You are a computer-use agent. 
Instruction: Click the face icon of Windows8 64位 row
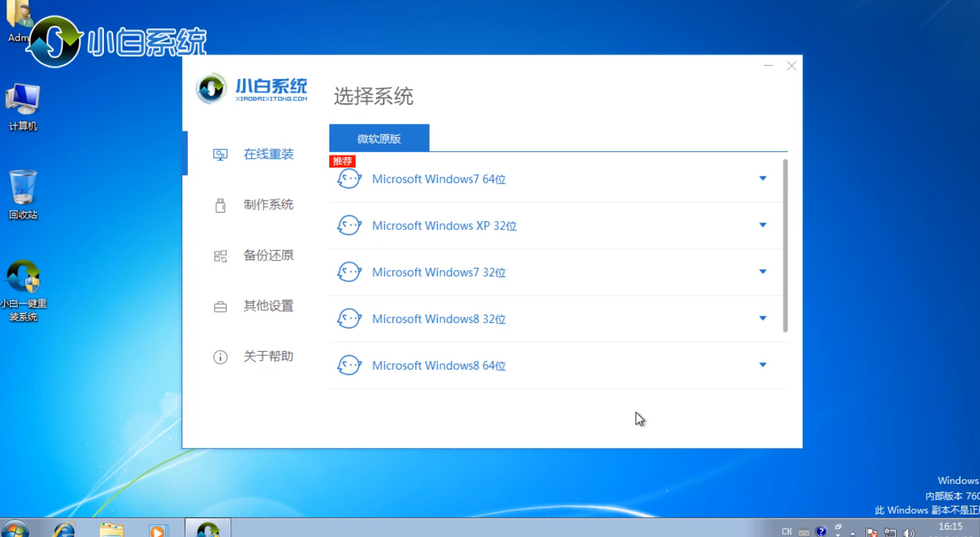point(349,365)
